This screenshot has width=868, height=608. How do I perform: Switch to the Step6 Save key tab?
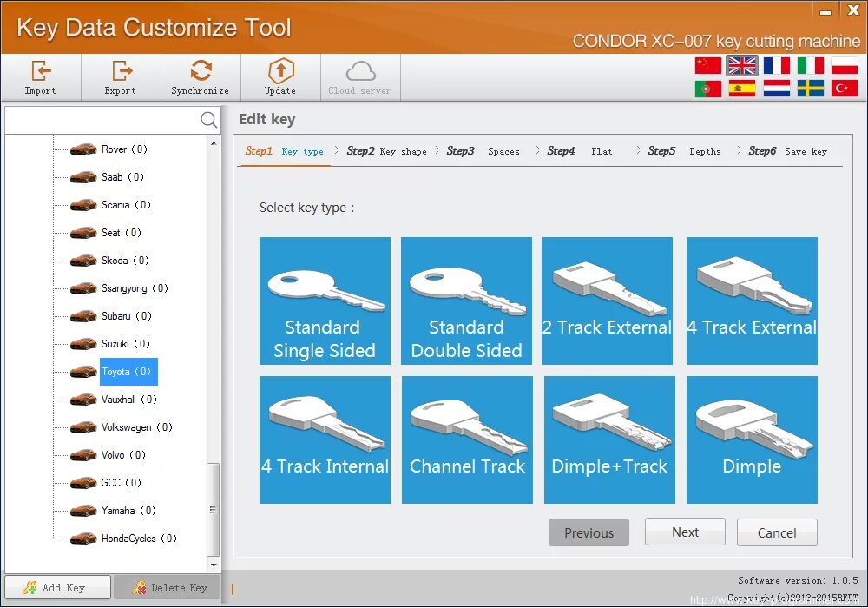pyautogui.click(x=788, y=150)
